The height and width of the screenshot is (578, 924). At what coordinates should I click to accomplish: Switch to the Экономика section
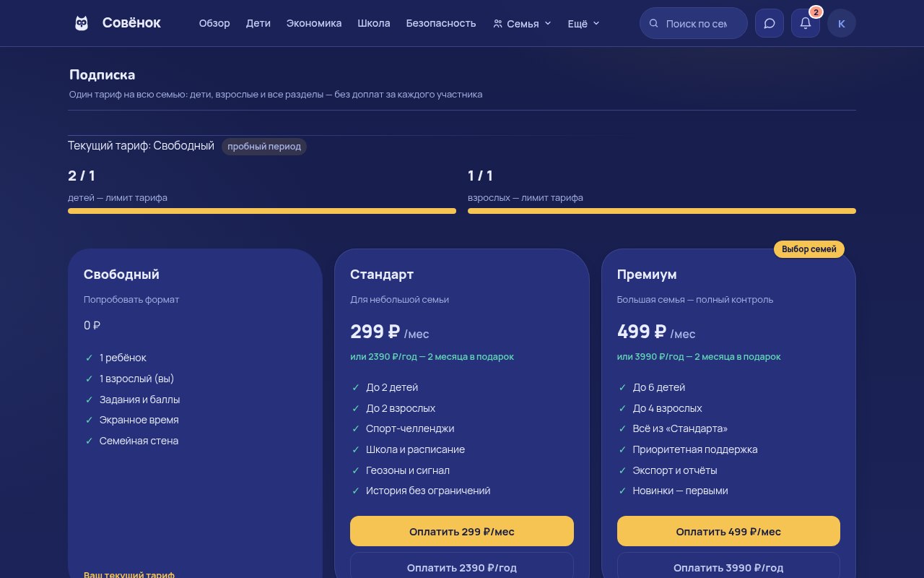pos(314,23)
